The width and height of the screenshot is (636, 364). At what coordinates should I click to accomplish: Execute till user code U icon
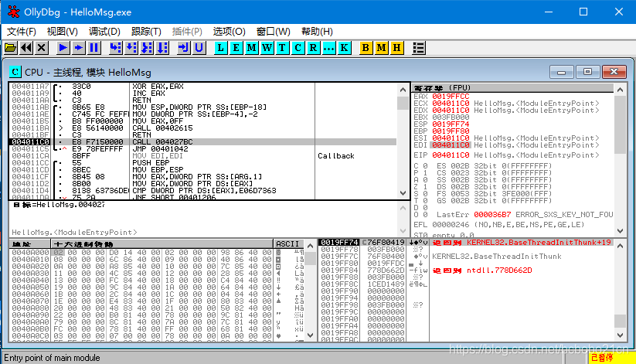coord(199,48)
